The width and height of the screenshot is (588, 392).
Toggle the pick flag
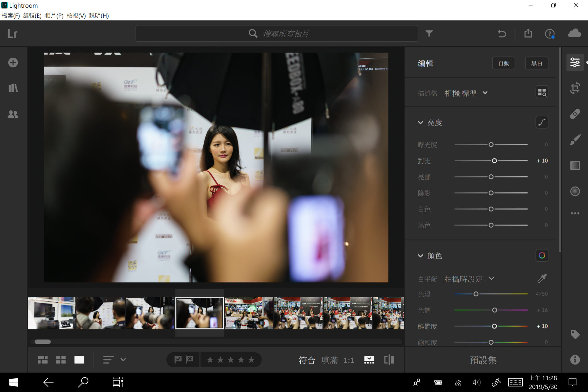pos(178,360)
